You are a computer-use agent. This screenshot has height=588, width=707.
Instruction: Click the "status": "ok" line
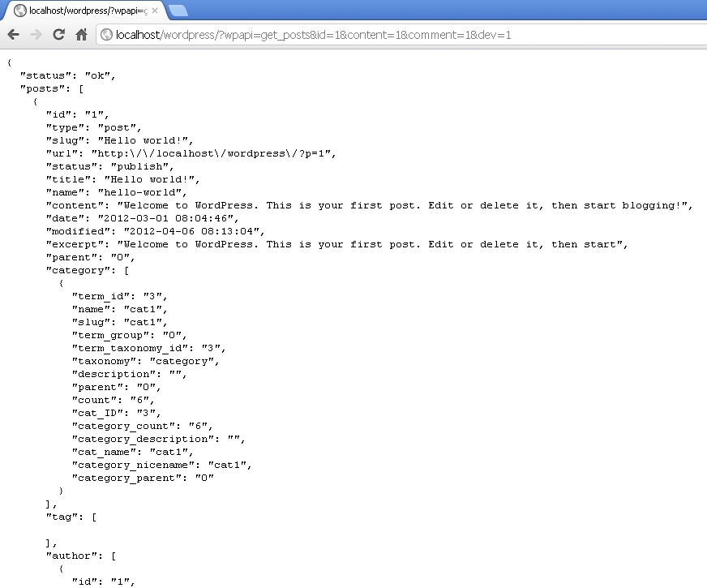click(x=68, y=75)
